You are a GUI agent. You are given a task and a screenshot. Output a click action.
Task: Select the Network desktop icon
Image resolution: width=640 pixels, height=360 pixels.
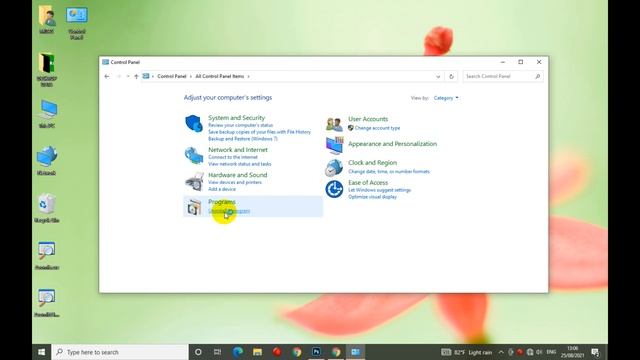click(x=47, y=161)
